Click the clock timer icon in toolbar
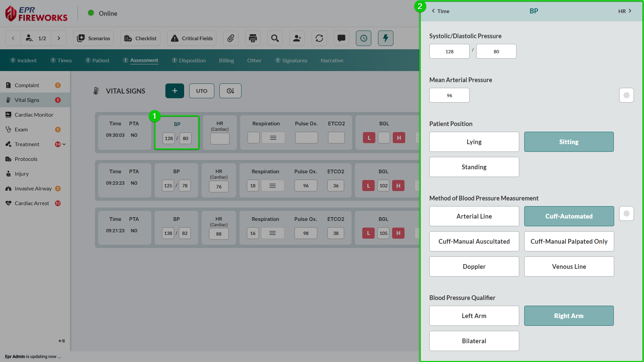Viewport: 644px width, 362px height. click(x=364, y=38)
